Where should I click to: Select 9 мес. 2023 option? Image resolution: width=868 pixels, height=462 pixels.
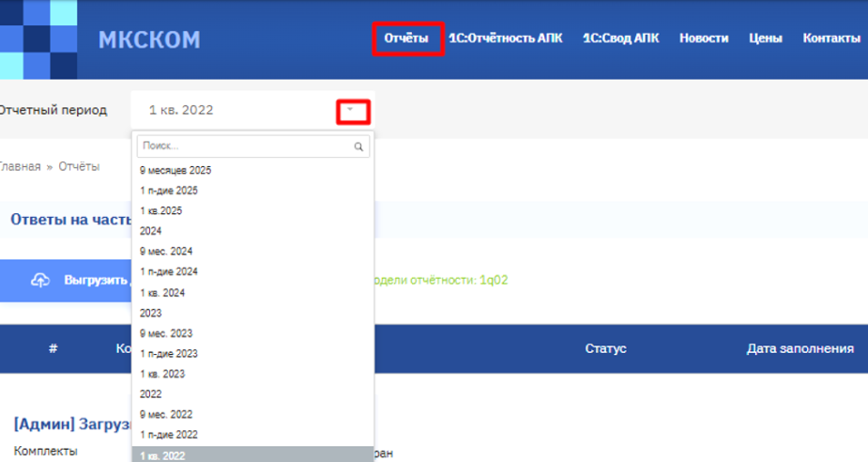pyautogui.click(x=168, y=333)
